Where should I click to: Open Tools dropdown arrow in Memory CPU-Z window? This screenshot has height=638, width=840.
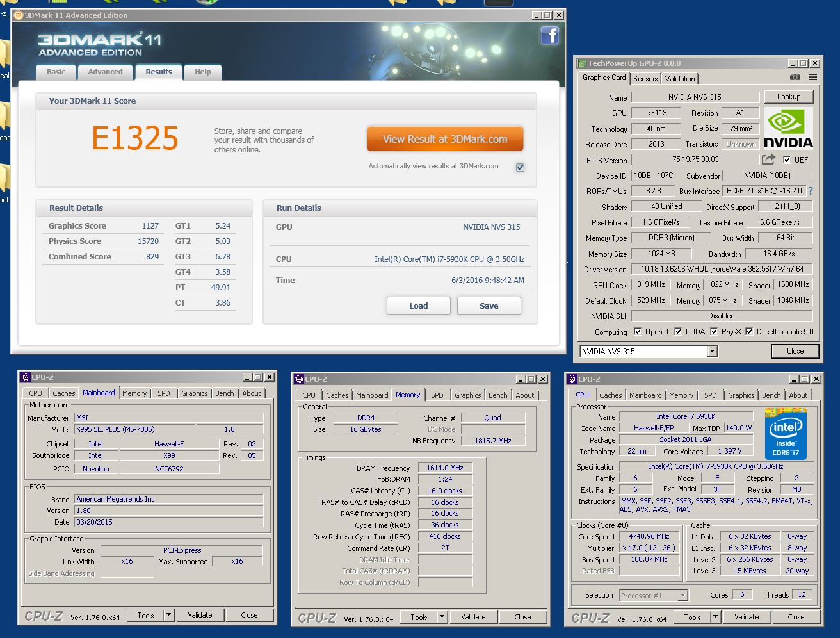pyautogui.click(x=442, y=617)
